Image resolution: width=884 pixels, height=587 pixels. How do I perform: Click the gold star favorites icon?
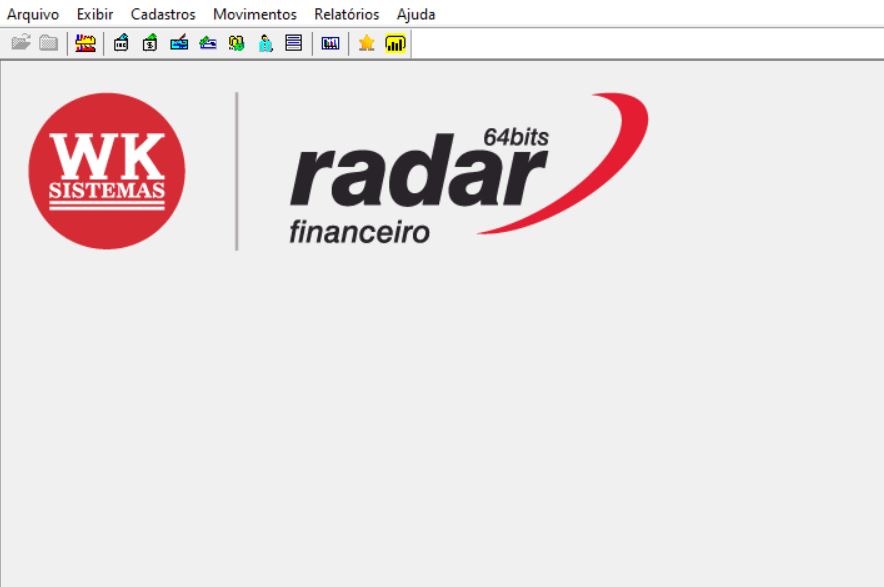[366, 43]
